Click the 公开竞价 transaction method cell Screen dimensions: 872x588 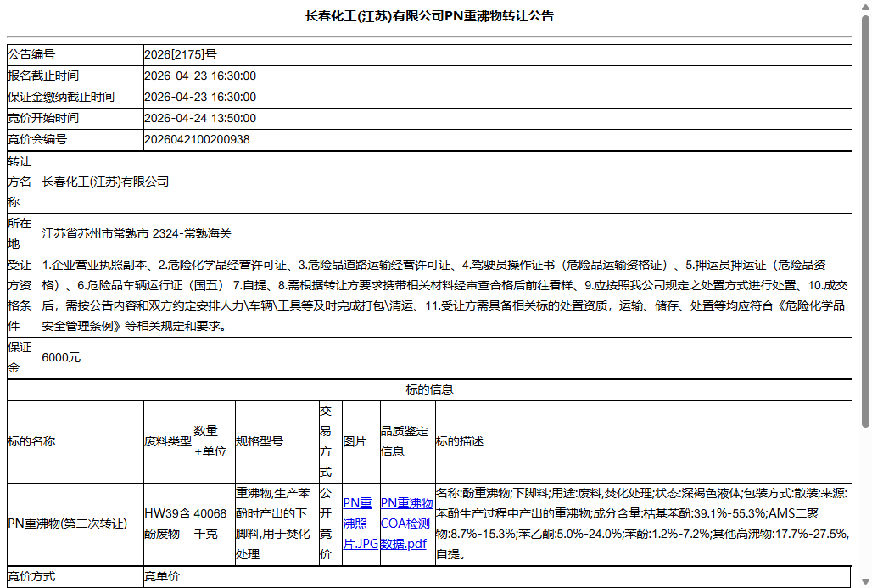pos(330,524)
